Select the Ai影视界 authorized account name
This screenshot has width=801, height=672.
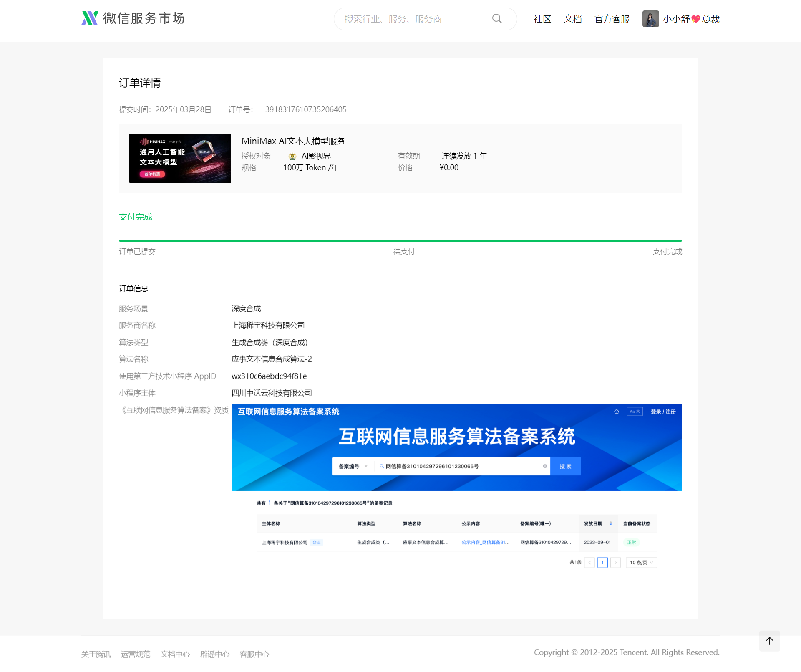(316, 156)
